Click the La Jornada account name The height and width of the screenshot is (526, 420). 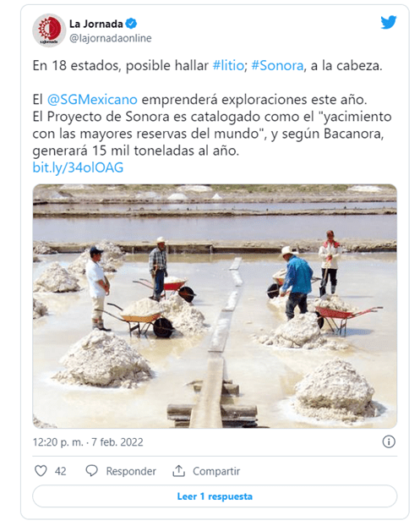[x=95, y=24]
